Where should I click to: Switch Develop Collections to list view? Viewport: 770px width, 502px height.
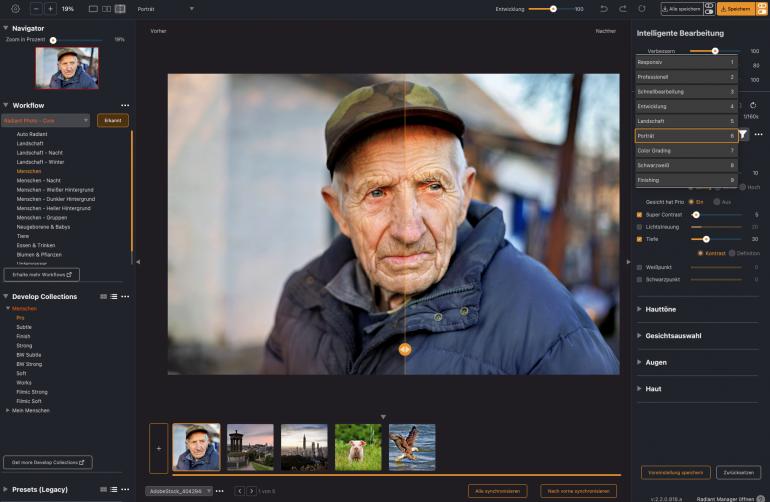(114, 296)
